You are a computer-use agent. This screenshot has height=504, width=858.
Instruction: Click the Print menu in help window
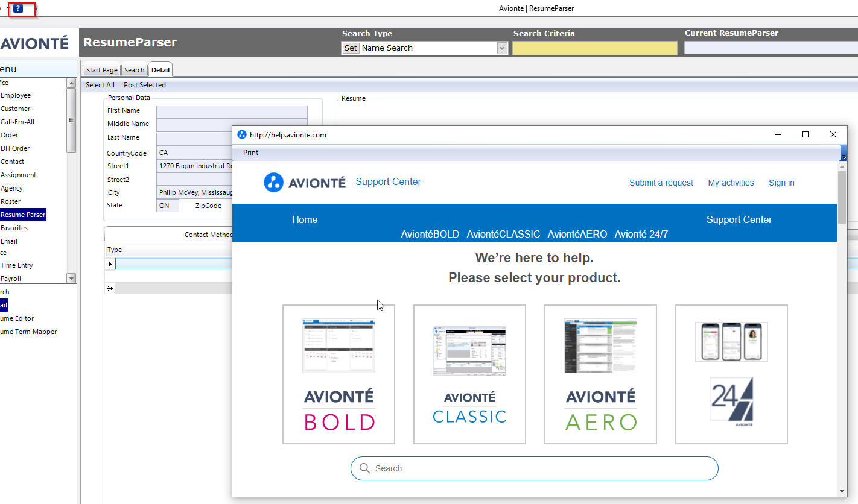pyautogui.click(x=251, y=153)
